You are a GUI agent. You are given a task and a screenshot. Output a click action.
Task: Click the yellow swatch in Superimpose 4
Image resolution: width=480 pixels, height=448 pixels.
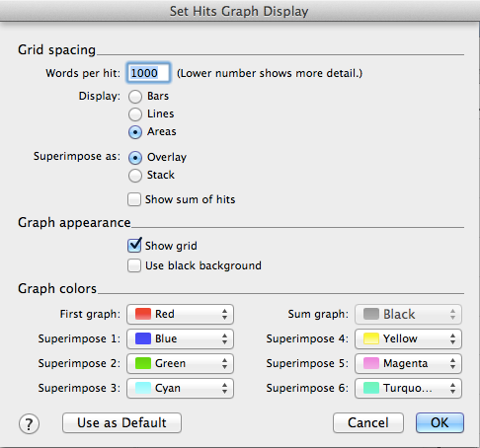point(371,338)
